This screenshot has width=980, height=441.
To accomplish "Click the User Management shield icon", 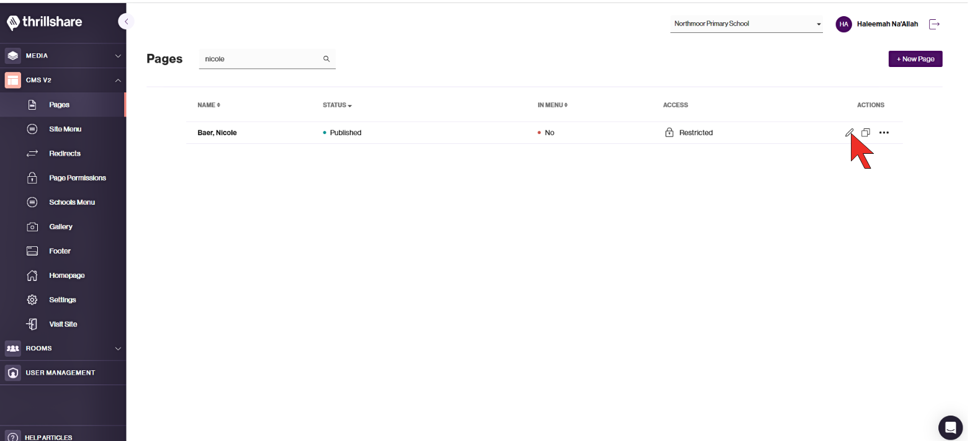I will coord(12,373).
